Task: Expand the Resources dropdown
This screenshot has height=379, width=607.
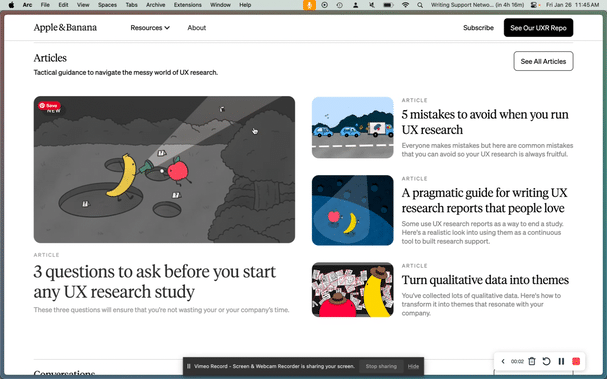Action: click(x=150, y=28)
